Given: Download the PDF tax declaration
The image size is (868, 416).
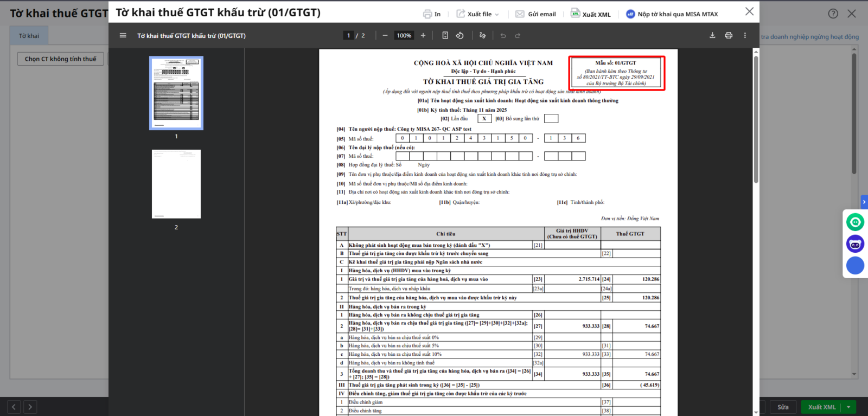Looking at the screenshot, I should pos(712,36).
